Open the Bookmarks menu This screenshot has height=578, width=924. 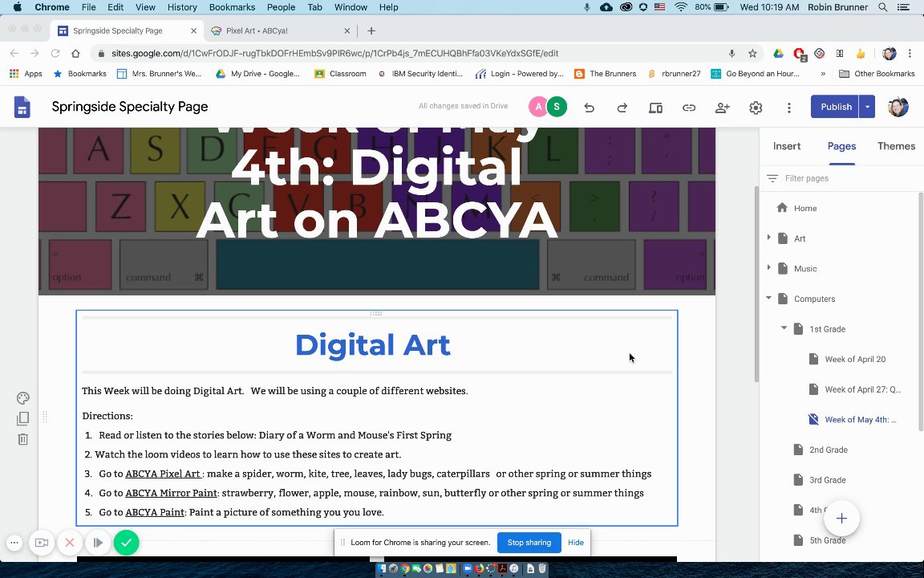[x=232, y=7]
